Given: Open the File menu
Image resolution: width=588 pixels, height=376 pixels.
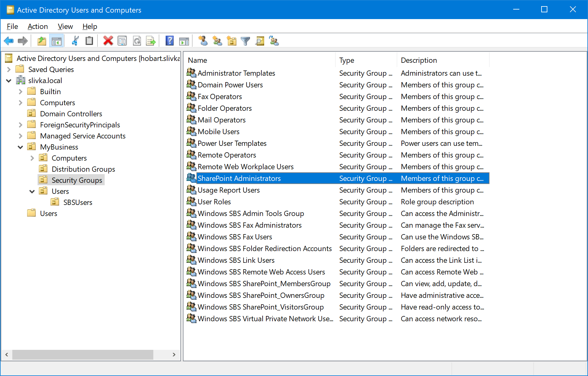Looking at the screenshot, I should click(12, 26).
